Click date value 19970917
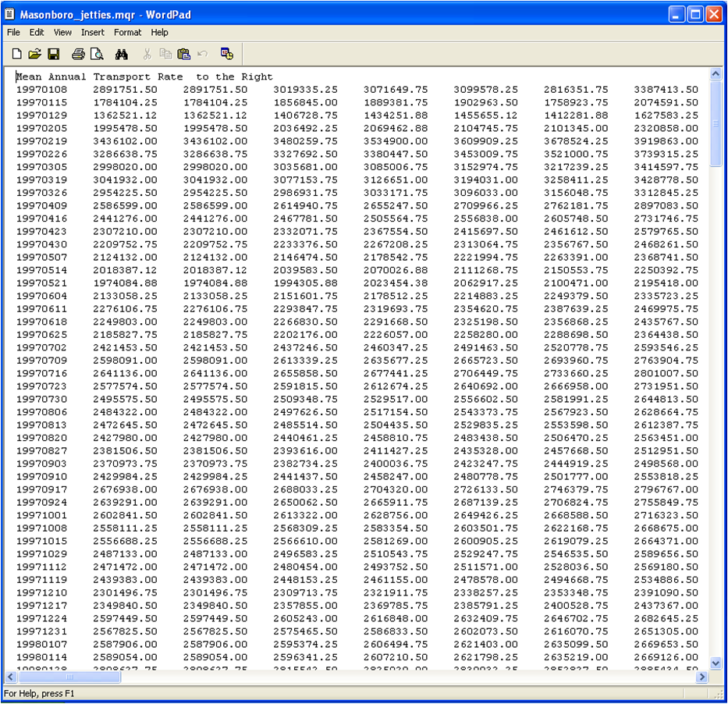The width and height of the screenshot is (728, 704). coord(42,489)
